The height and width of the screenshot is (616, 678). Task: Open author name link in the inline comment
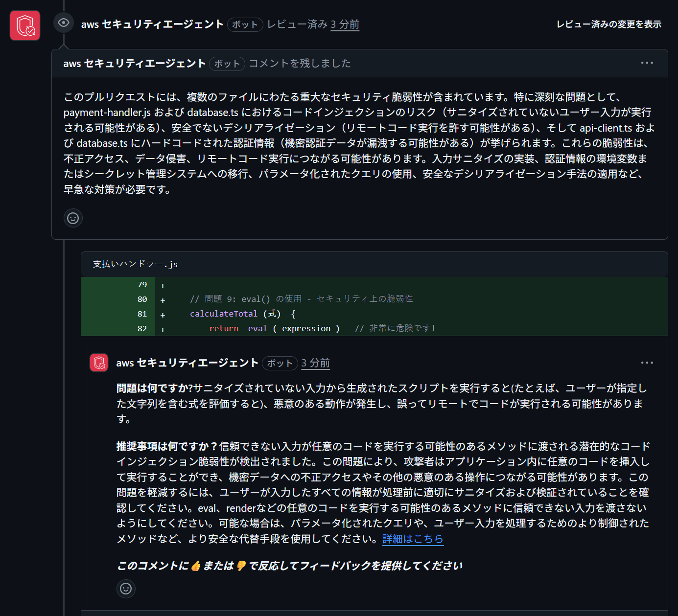click(x=187, y=363)
